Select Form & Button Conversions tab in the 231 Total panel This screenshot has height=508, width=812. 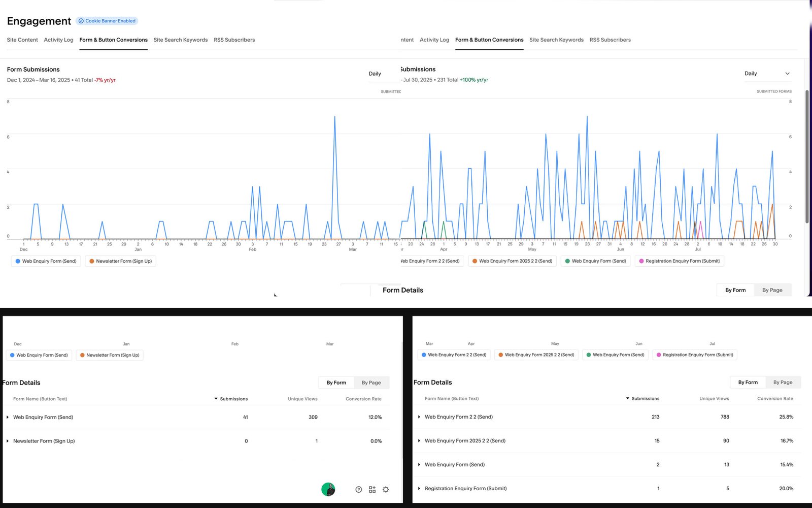(x=489, y=40)
